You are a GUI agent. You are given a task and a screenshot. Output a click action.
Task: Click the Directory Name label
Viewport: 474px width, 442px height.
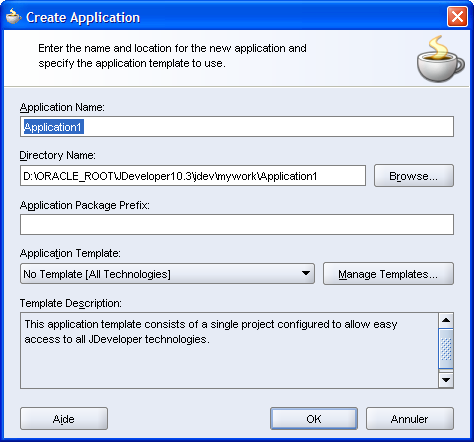point(57,155)
